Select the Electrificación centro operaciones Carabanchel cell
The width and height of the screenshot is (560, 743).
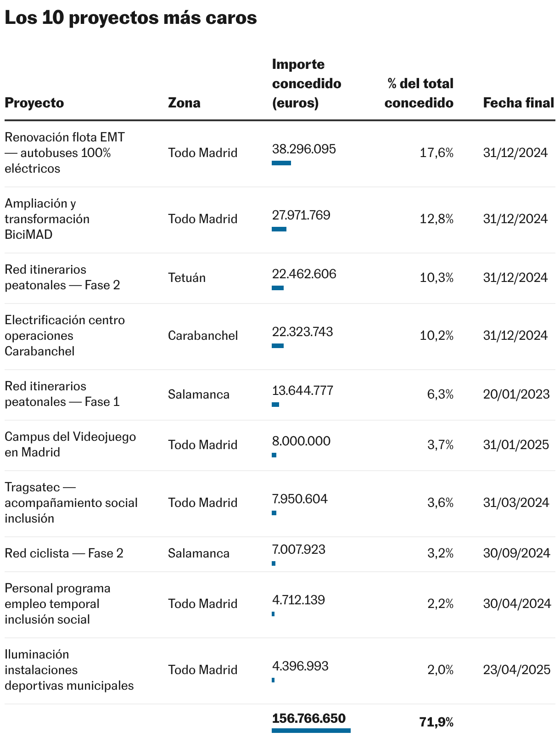pyautogui.click(x=65, y=336)
